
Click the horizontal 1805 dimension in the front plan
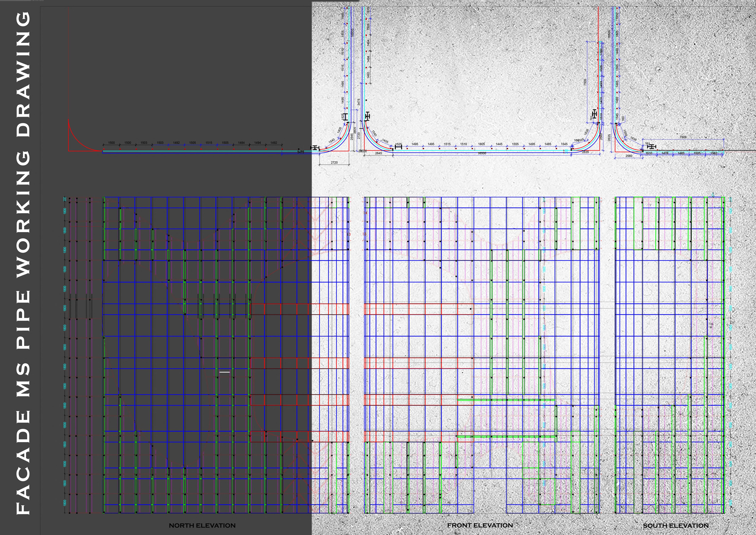[481, 144]
